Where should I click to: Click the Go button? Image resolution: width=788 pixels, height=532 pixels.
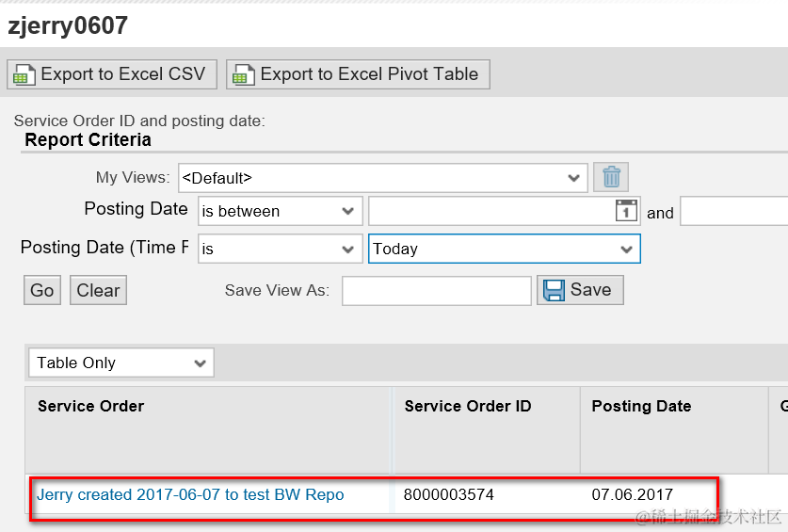click(x=42, y=290)
